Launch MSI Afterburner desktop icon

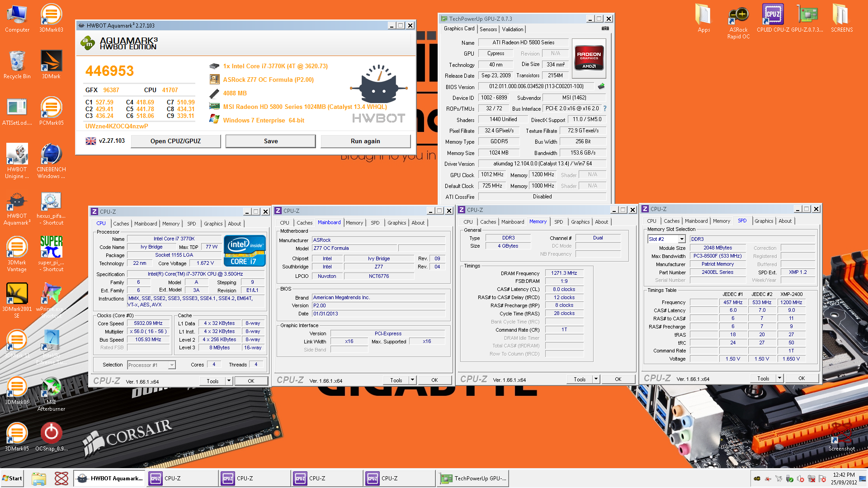[51, 394]
